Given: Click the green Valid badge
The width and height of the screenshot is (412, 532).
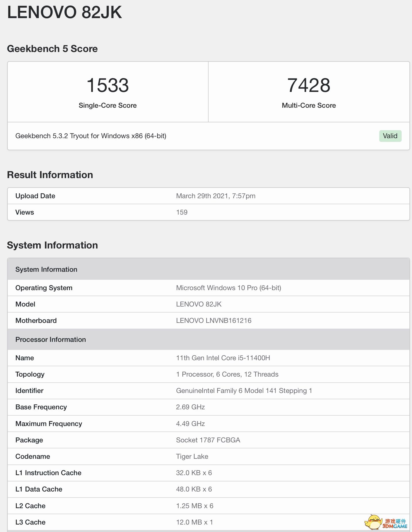Looking at the screenshot, I should (390, 136).
